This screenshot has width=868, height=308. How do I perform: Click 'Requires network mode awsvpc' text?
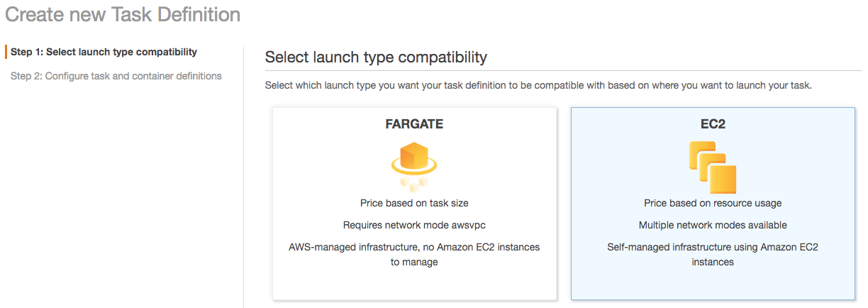pyautogui.click(x=414, y=225)
